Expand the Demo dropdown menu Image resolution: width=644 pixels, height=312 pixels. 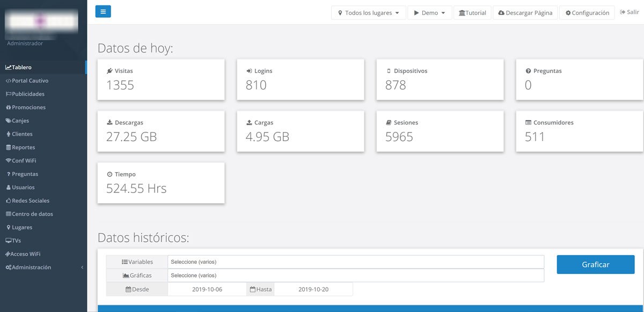pyautogui.click(x=429, y=13)
